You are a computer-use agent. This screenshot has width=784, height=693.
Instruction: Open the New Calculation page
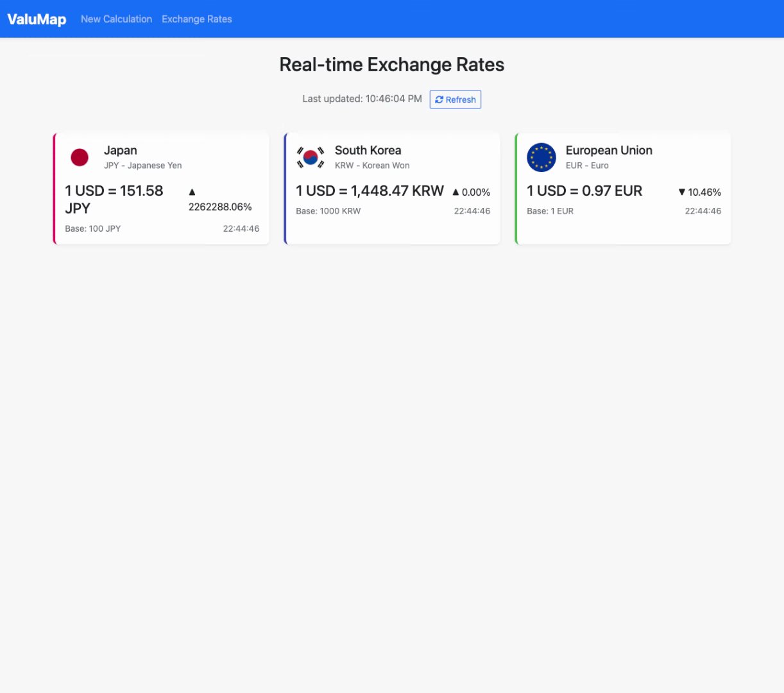(116, 19)
